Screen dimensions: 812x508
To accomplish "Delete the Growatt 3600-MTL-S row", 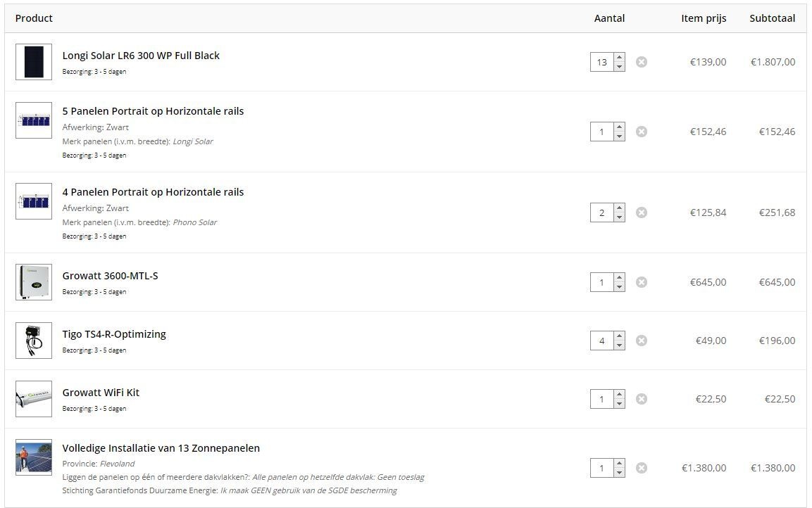I will click(x=642, y=282).
